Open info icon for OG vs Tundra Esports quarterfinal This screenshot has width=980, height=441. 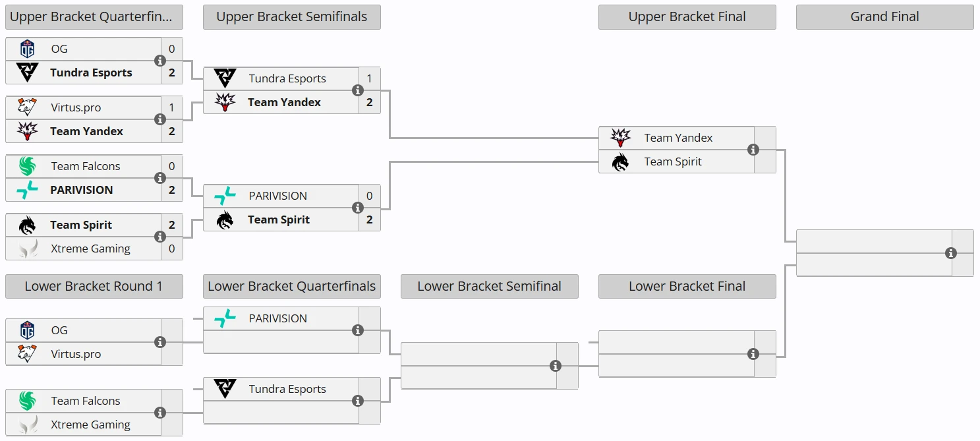[x=160, y=61]
